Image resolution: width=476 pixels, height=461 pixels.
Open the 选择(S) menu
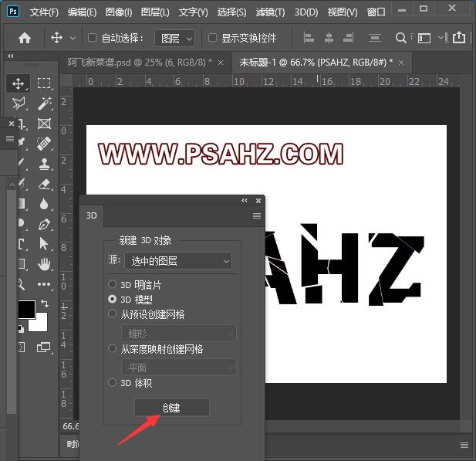tap(231, 12)
